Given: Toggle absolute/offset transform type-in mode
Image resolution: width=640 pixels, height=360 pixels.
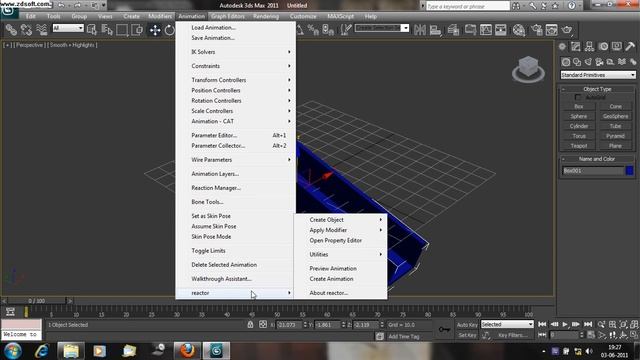Looking at the screenshot, I should point(263,324).
